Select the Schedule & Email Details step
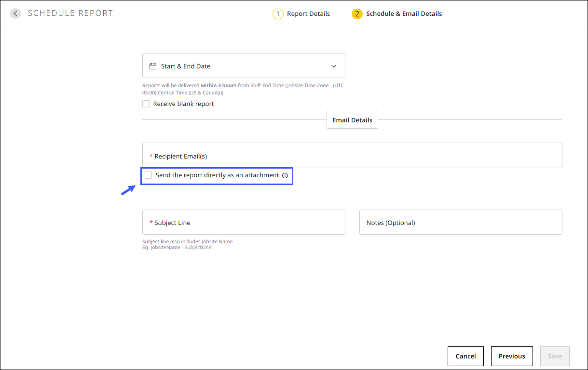Image resolution: width=588 pixels, height=370 pixels. coord(404,14)
